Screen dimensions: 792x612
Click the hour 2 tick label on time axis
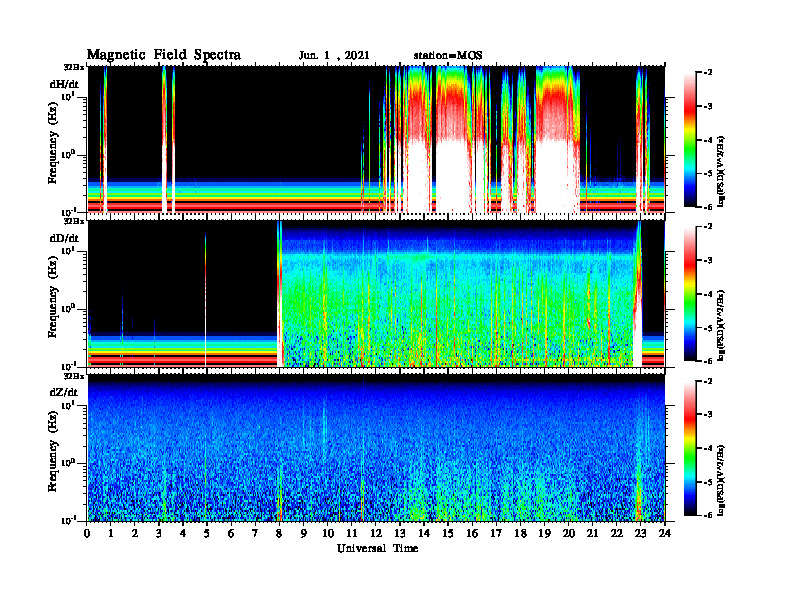pyautogui.click(x=134, y=534)
